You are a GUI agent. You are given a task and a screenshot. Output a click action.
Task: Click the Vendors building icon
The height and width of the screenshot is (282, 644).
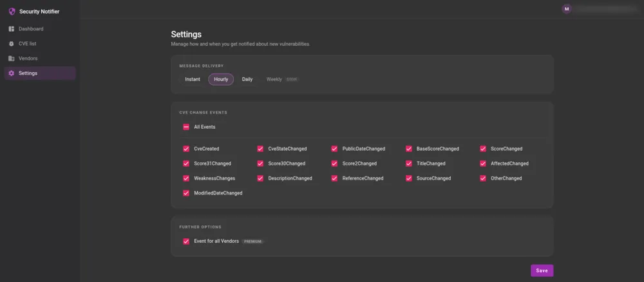coord(12,59)
